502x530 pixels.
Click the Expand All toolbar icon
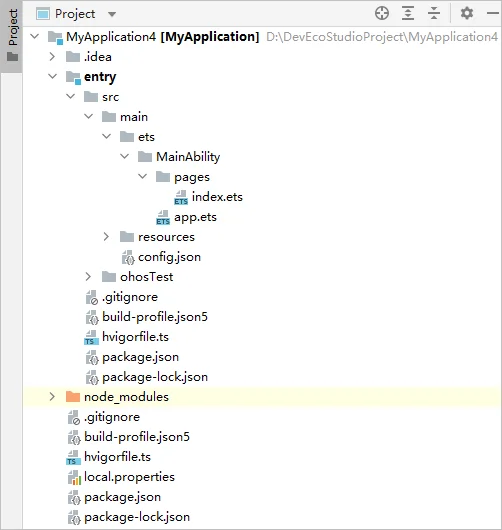[x=408, y=14]
